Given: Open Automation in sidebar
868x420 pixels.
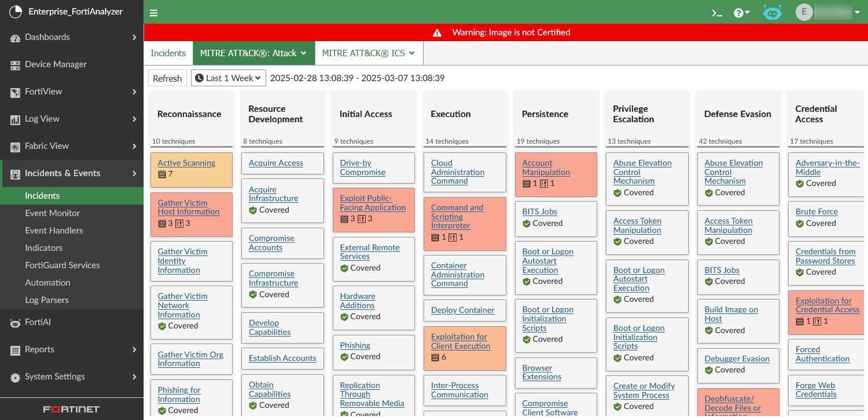Looking at the screenshot, I should 47,283.
